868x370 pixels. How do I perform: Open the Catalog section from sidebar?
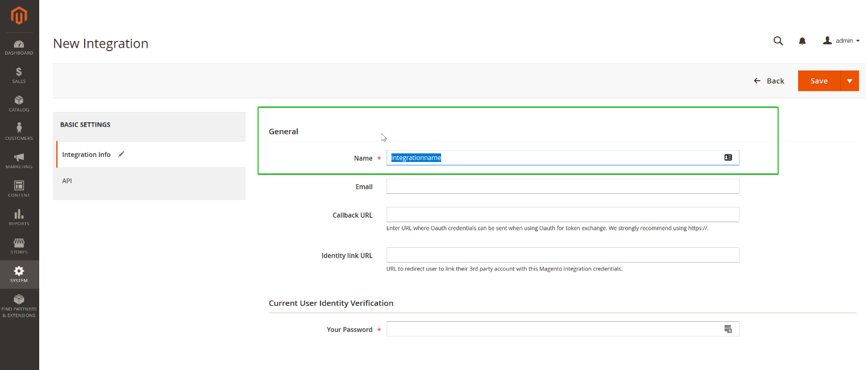tap(19, 103)
